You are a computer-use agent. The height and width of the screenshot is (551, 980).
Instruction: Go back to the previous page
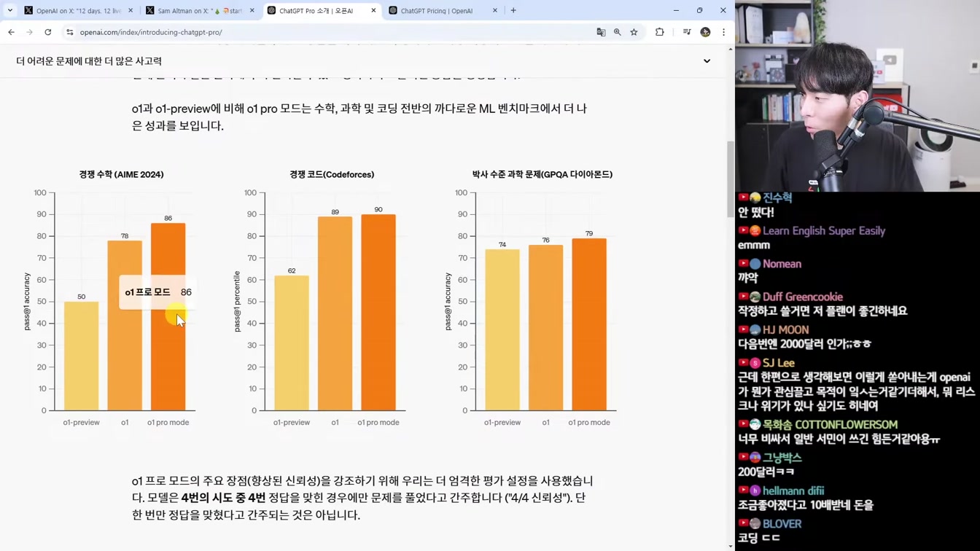11,32
